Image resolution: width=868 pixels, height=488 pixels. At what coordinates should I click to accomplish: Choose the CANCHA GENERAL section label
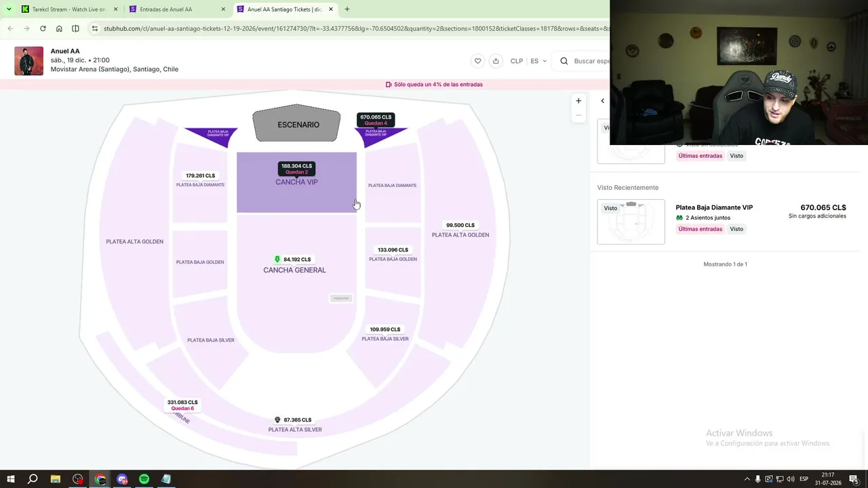[x=294, y=270]
